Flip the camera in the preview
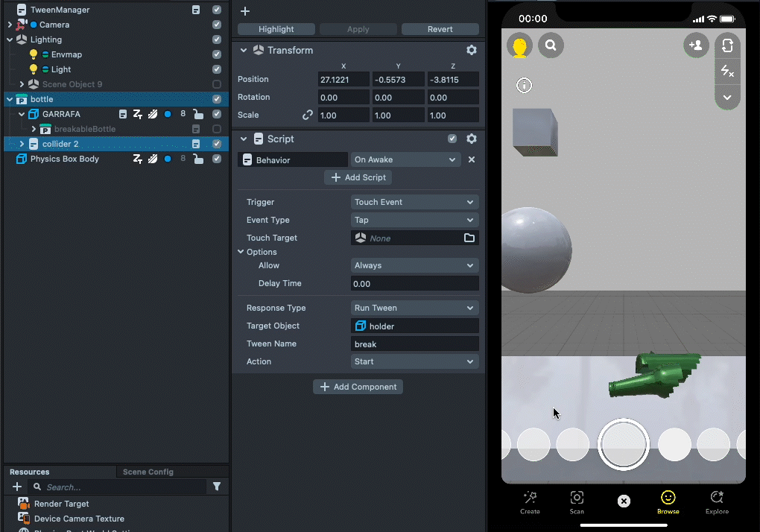Screen dimensions: 760x532 pos(727,45)
